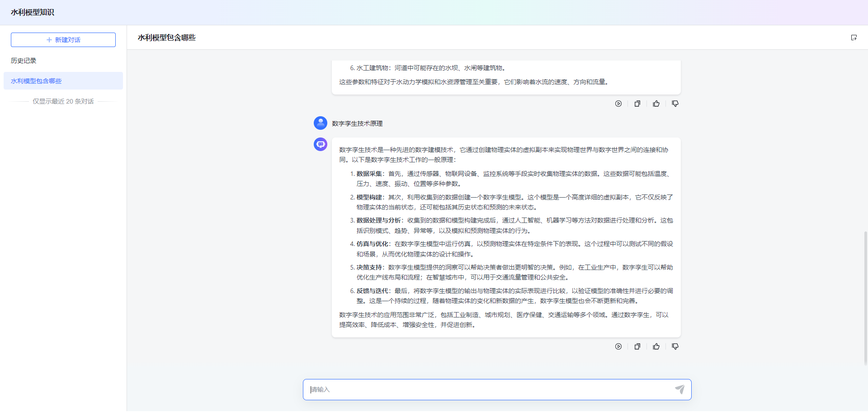Click the 新建对话 button
This screenshot has height=412, width=868.
pyautogui.click(x=63, y=40)
